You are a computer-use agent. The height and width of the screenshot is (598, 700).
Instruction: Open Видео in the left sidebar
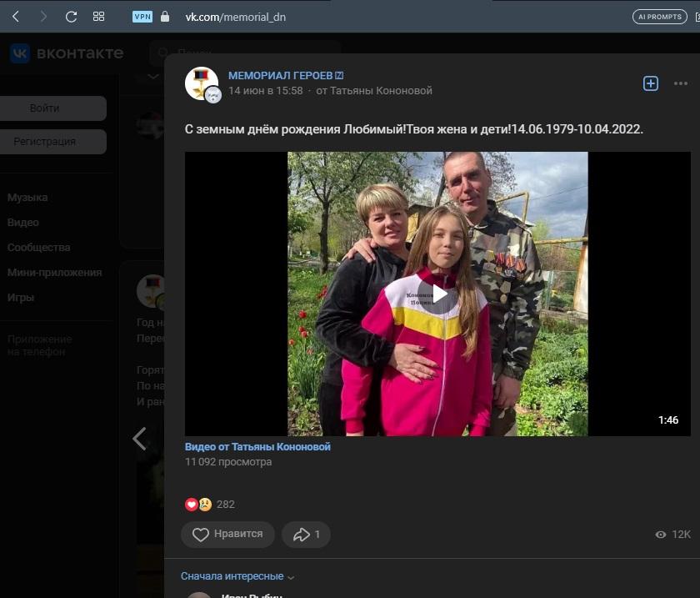pos(23,223)
